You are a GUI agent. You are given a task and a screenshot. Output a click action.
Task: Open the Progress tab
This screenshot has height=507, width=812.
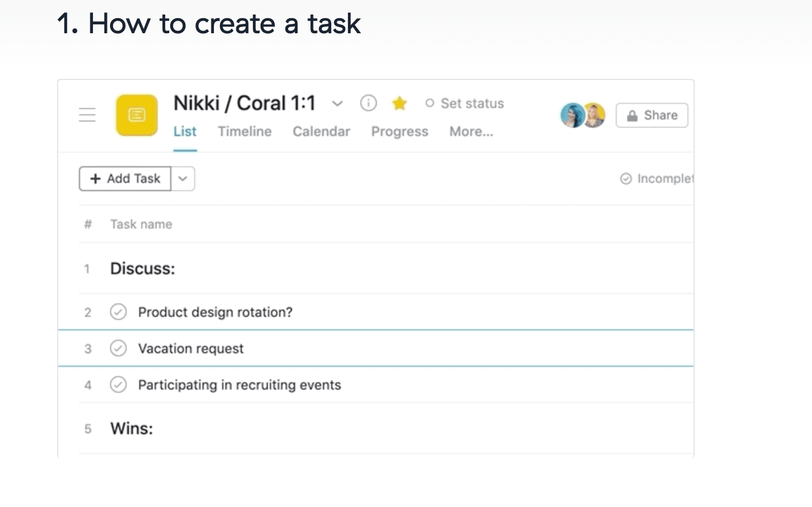(x=399, y=131)
